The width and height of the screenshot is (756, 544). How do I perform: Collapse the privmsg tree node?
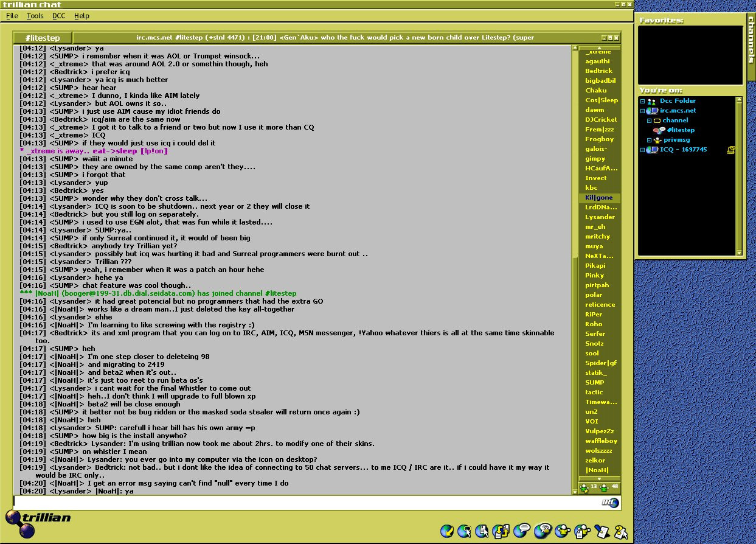(649, 140)
